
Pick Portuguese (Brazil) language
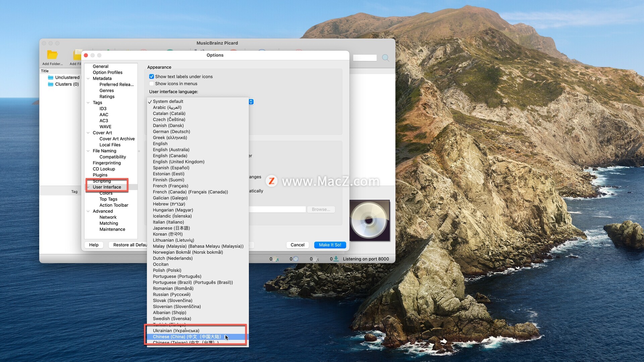click(198, 282)
